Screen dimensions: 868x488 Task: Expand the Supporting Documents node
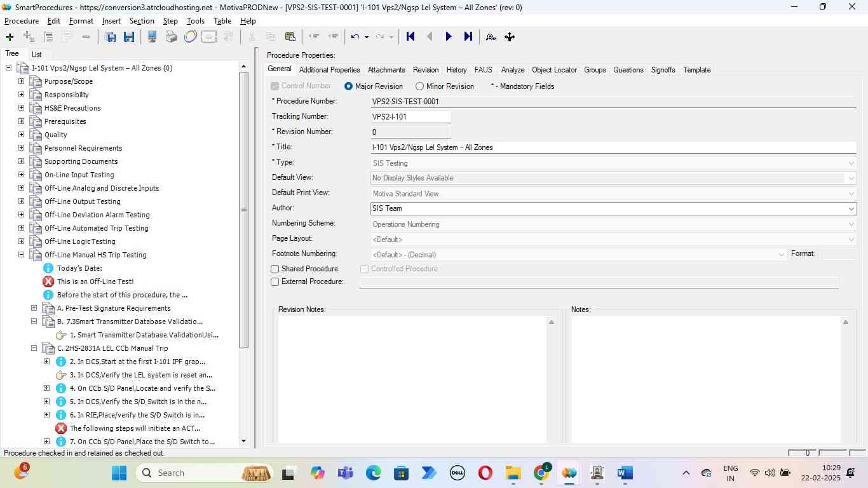[21, 161]
